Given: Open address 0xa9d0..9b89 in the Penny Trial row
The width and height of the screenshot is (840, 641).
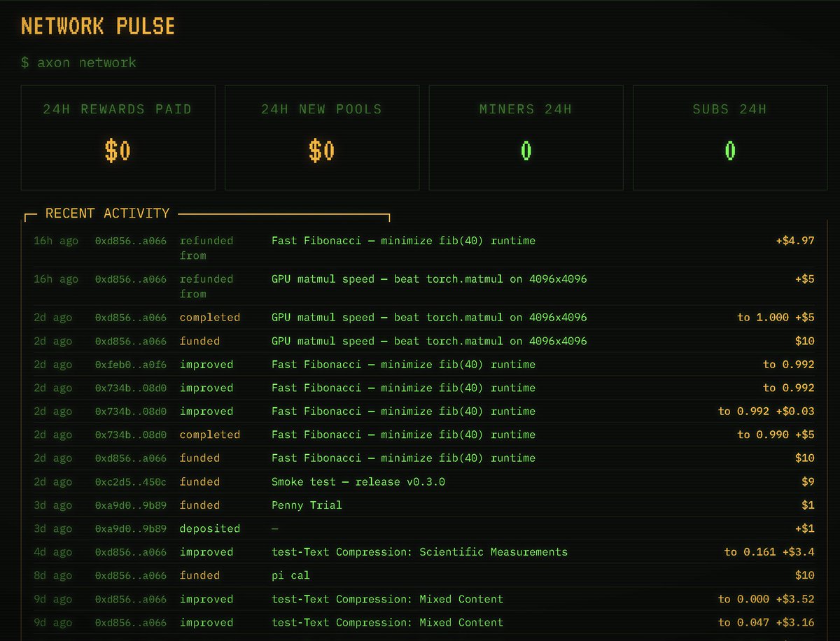Looking at the screenshot, I should (x=131, y=505).
